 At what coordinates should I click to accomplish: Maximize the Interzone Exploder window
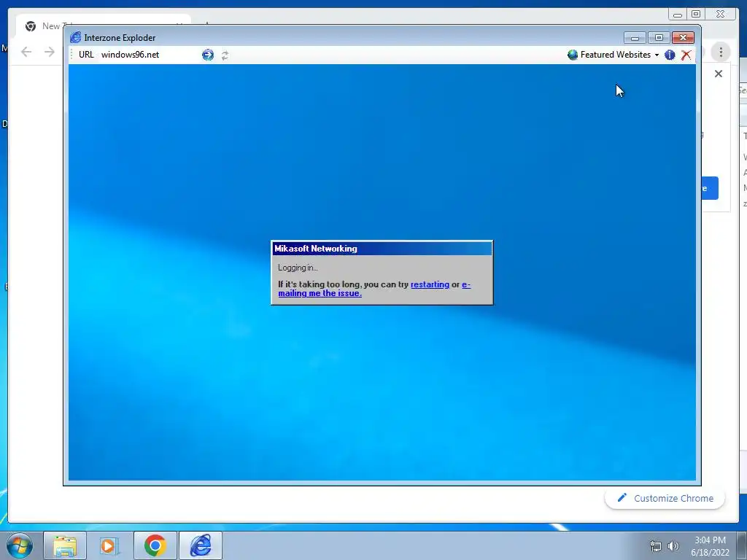pos(659,38)
